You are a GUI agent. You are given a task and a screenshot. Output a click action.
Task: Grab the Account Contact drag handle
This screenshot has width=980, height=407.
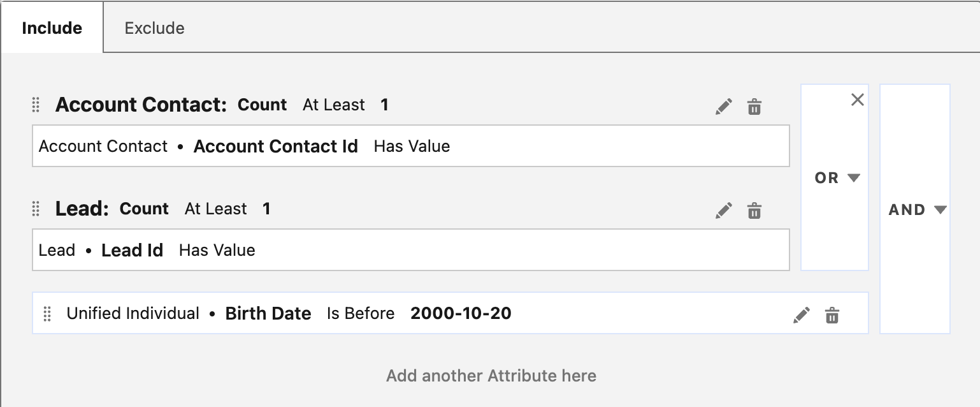coord(36,105)
